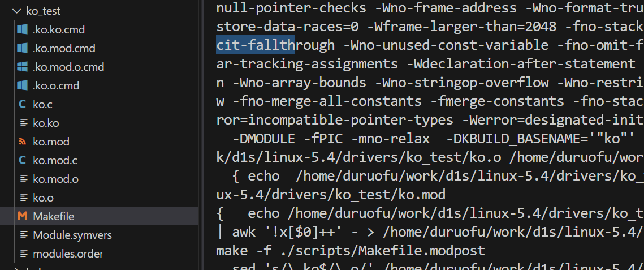Image resolution: width=644 pixels, height=270 pixels.
Task: Click the Windows icon beside .ko.o.cmd
Action: click(23, 85)
